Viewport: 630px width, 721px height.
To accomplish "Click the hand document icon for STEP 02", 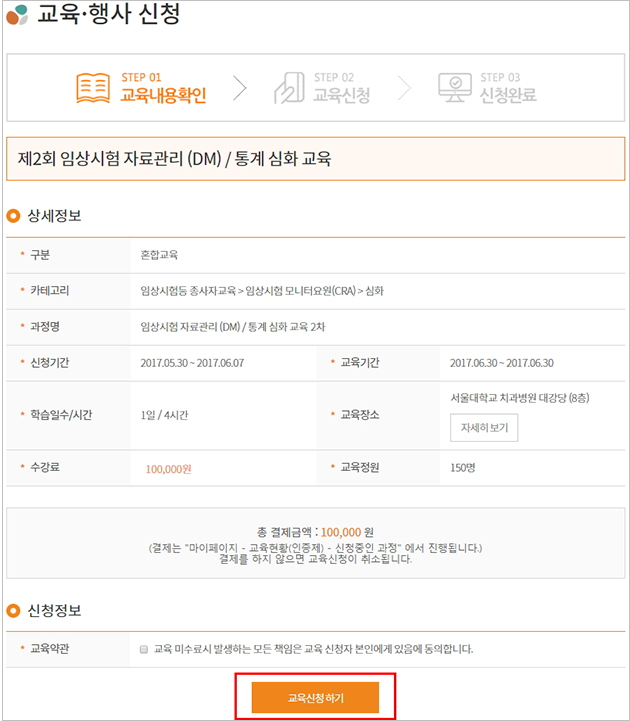I will [x=289, y=87].
